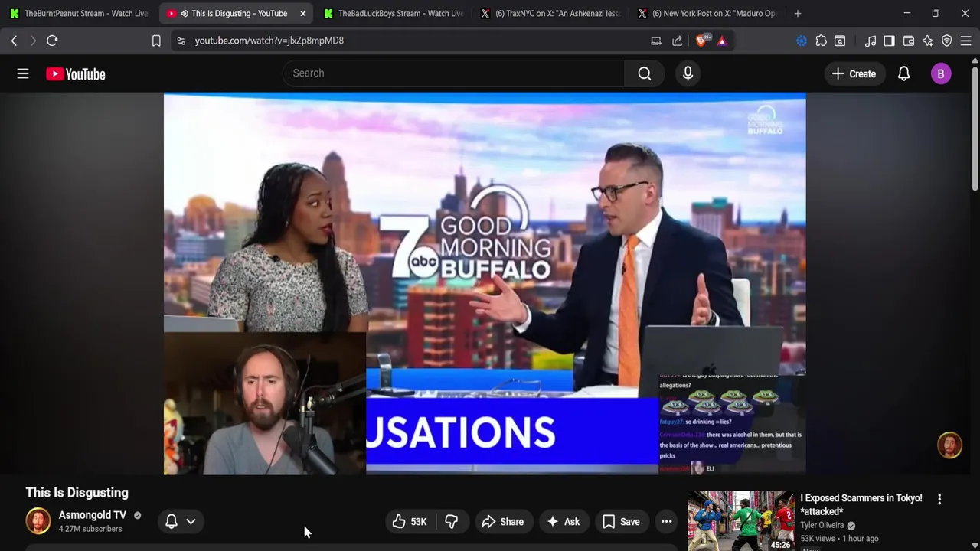Open Leo AI sparkle icon
Viewport: 980px width, 551px height.
(928, 41)
